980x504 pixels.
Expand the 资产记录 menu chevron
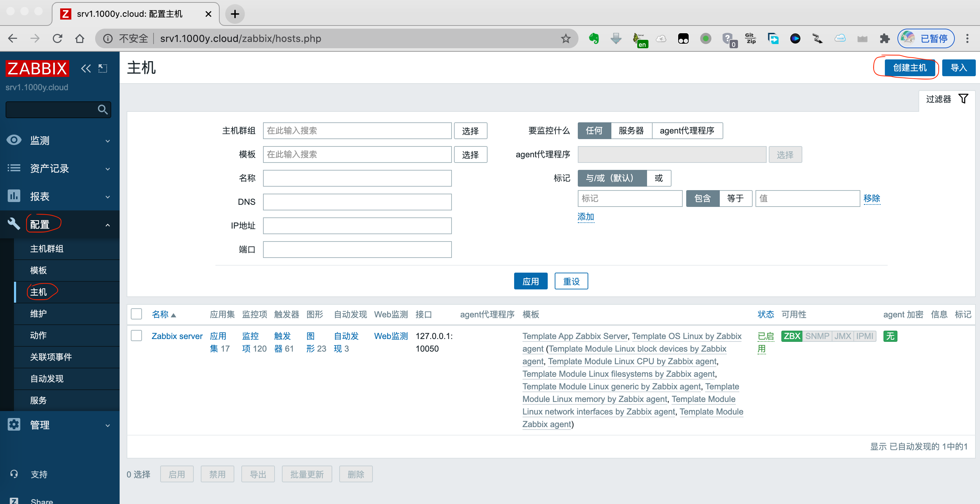pos(108,169)
